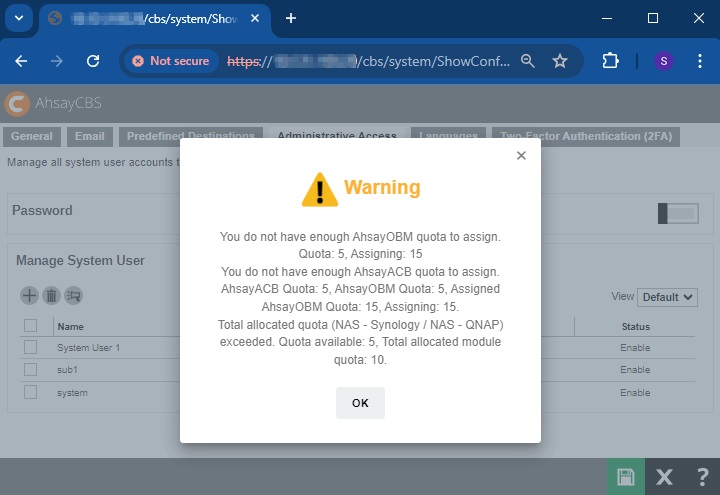Image resolution: width=720 pixels, height=495 pixels.
Task: Open the profile avatar S
Action: [x=664, y=61]
